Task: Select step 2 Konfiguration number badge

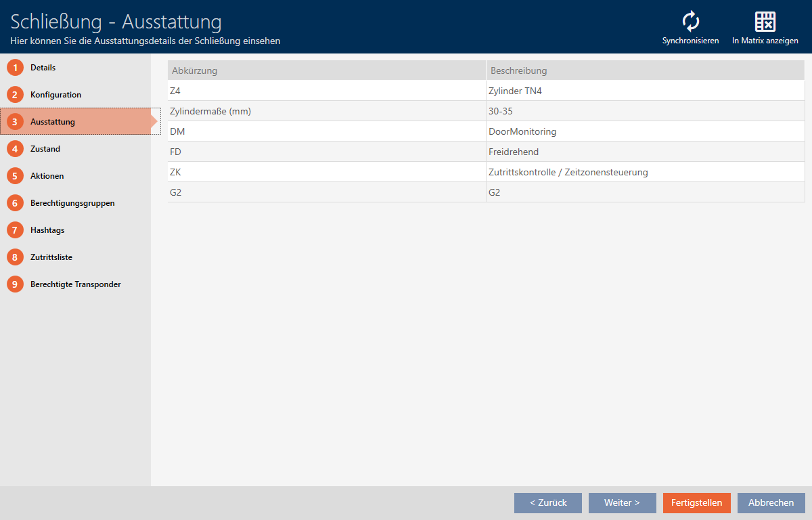Action: pyautogui.click(x=15, y=95)
